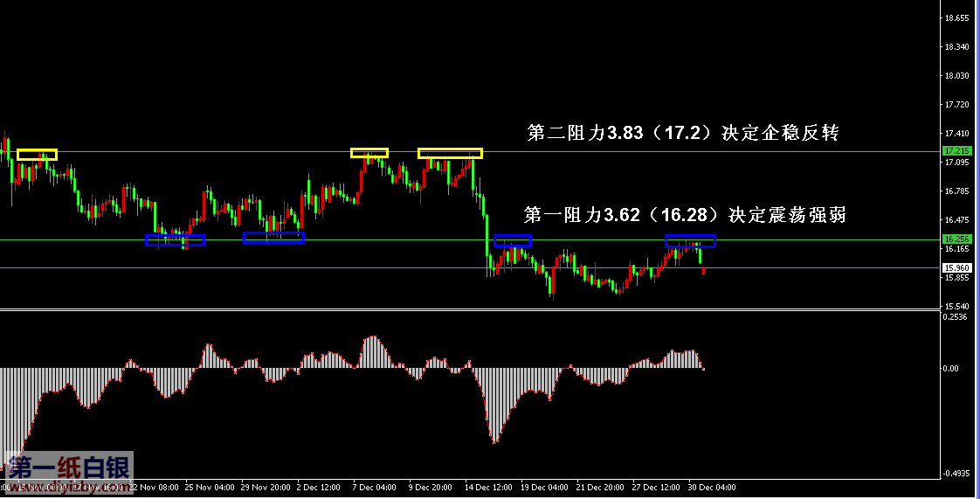Click the 18.655 price scale value
The image size is (980, 499).
click(957, 18)
